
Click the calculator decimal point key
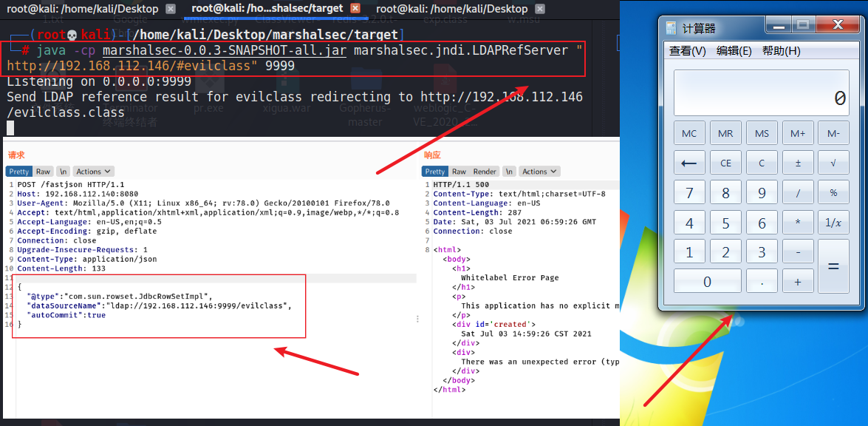point(762,282)
